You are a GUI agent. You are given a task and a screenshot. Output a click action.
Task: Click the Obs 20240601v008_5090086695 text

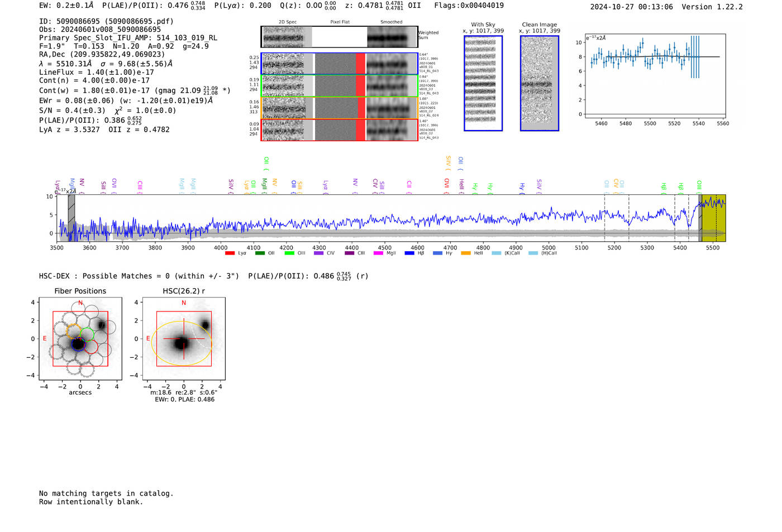point(100,30)
